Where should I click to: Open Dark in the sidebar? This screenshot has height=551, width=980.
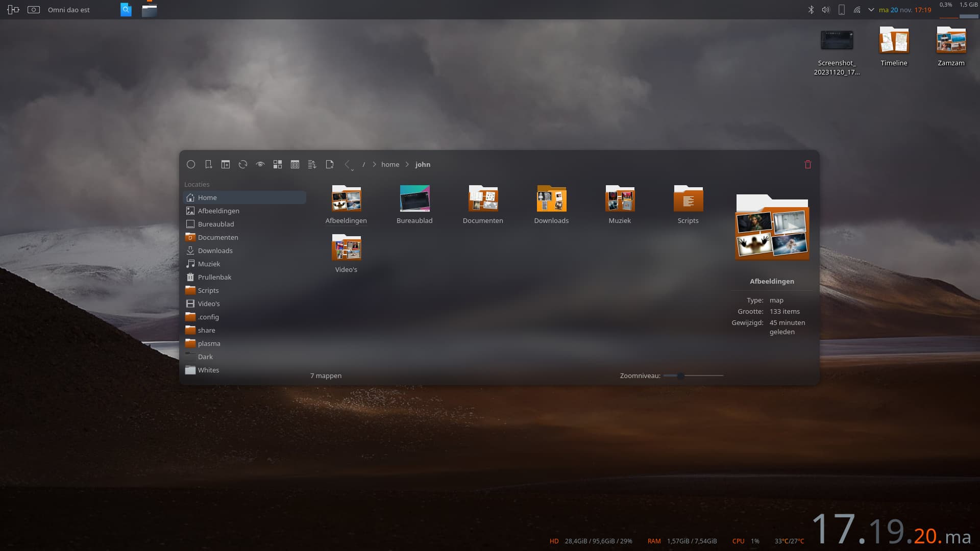(x=244, y=357)
